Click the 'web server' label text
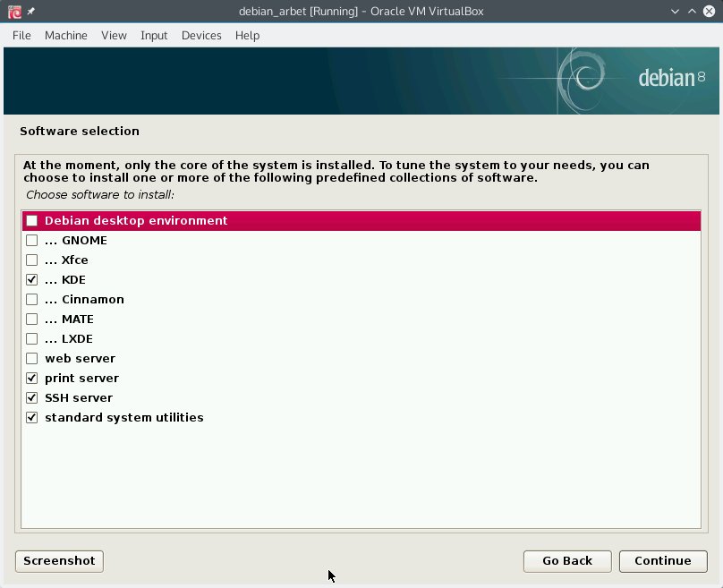Screen dimensions: 723x588 click(x=81, y=358)
